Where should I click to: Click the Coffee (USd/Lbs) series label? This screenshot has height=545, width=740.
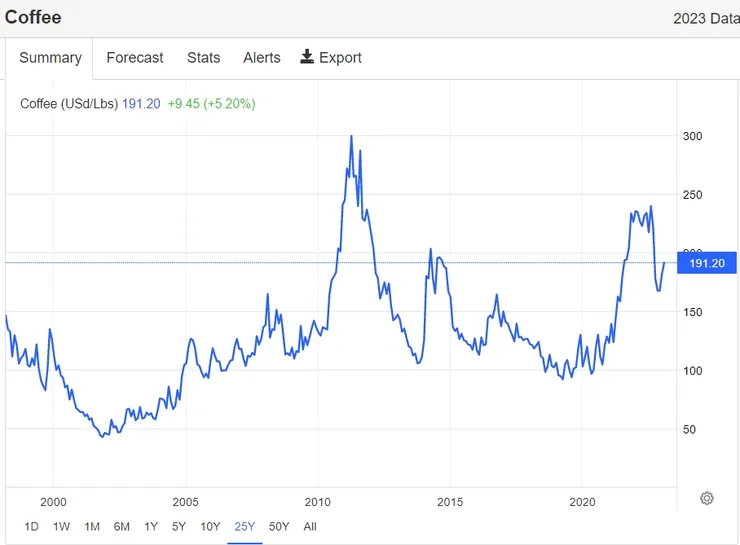coord(69,104)
